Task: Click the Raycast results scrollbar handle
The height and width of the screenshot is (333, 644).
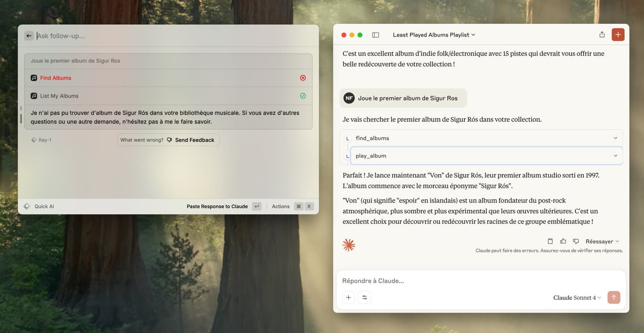Action: click(x=21, y=119)
